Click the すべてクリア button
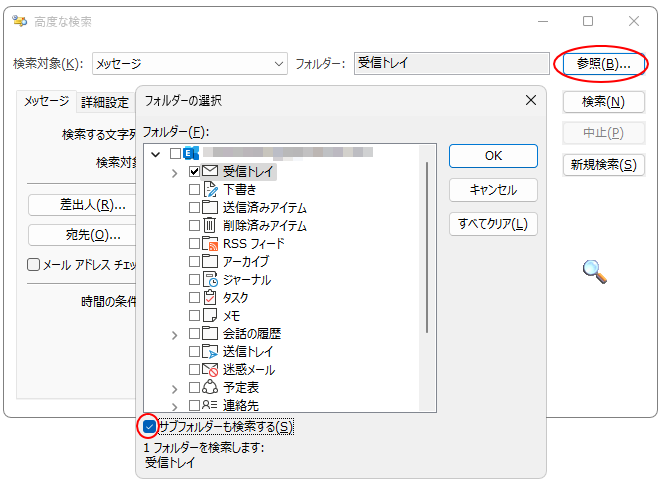The image size is (659, 483). point(493,223)
